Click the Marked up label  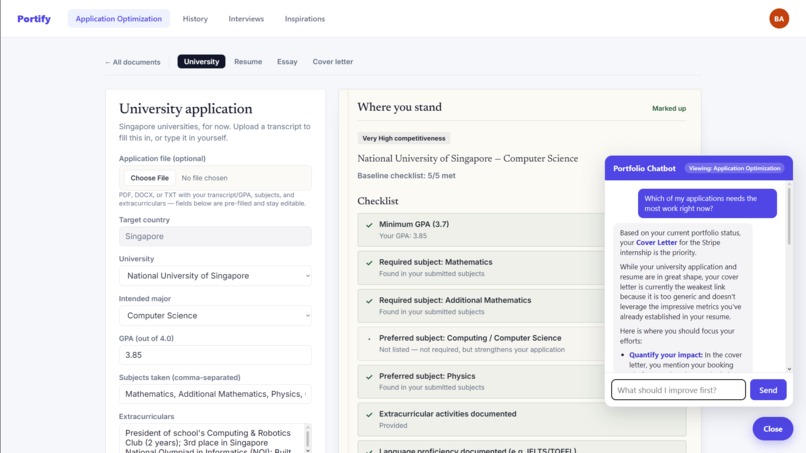point(669,108)
